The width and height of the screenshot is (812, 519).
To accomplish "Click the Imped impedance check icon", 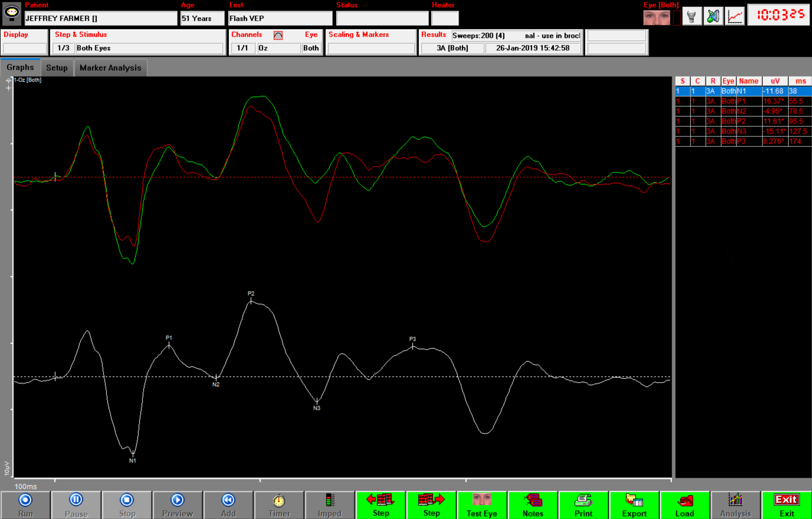I will point(330,503).
